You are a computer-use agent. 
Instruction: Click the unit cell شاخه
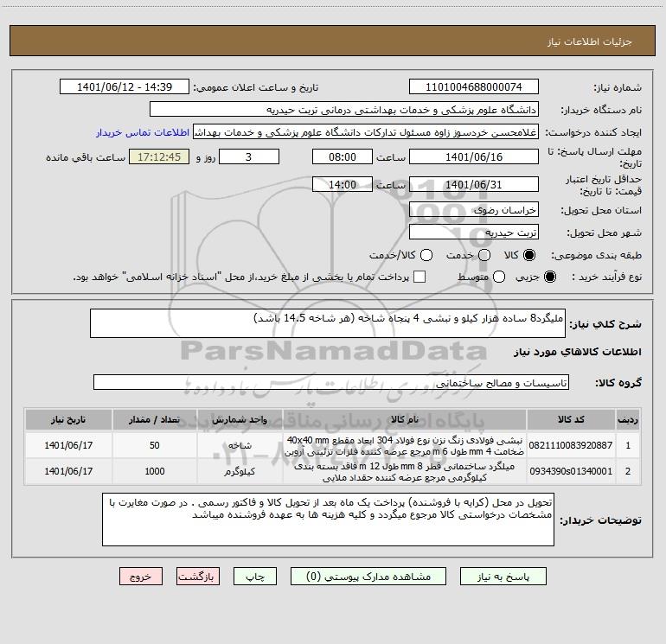coord(240,445)
